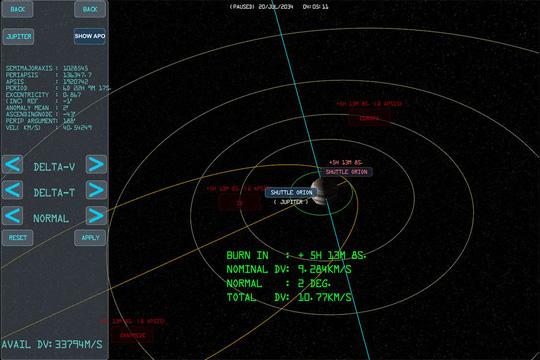
Task: Increase delta-T with the right arrow
Action: coord(96,190)
